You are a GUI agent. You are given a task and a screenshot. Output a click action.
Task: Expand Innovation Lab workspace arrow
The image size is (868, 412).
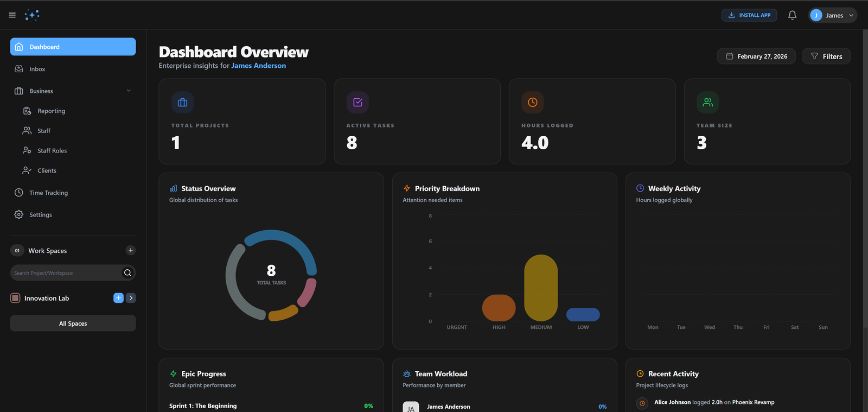click(x=131, y=298)
